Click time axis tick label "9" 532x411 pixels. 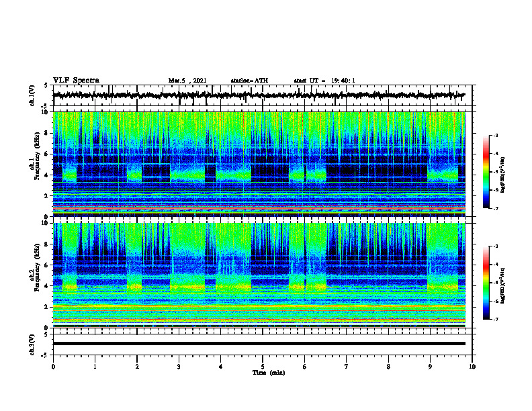430,367
